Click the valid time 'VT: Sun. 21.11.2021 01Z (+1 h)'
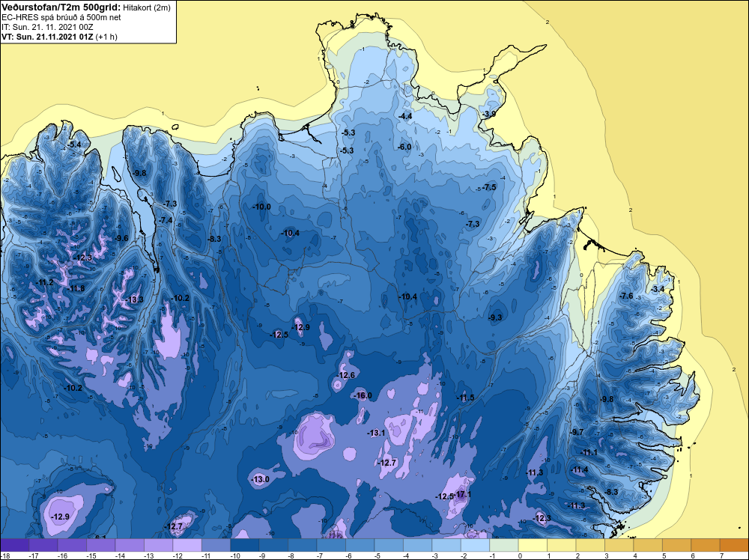749x560 pixels. point(59,37)
